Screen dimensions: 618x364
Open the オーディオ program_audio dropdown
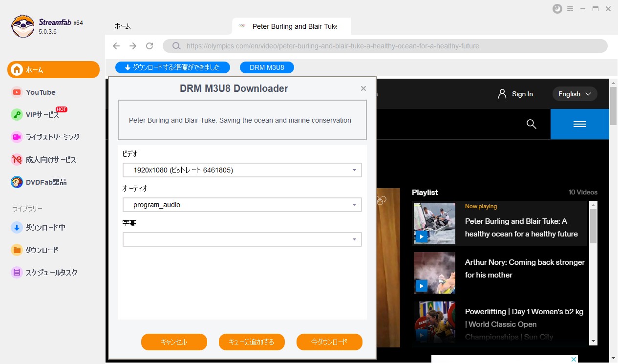242,205
